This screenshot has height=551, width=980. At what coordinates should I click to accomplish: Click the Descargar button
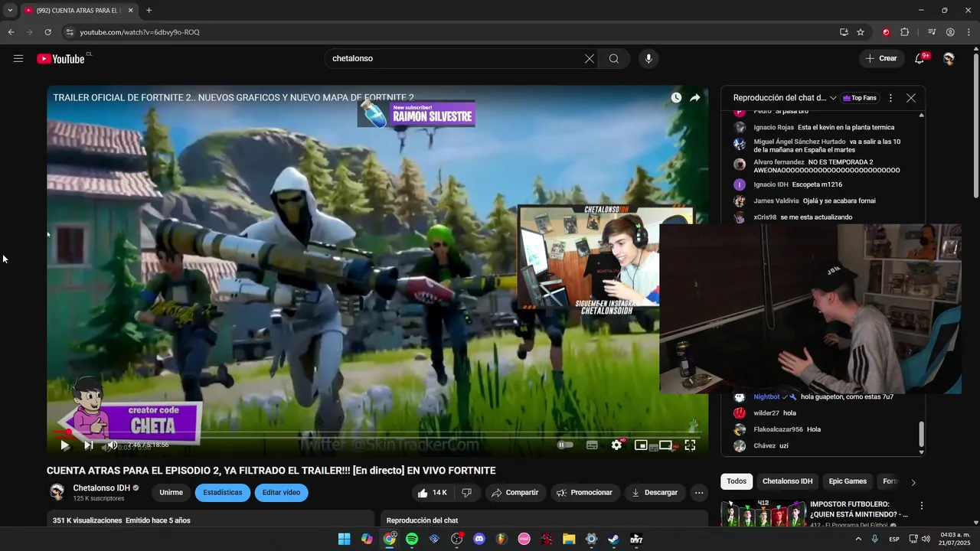(x=655, y=493)
